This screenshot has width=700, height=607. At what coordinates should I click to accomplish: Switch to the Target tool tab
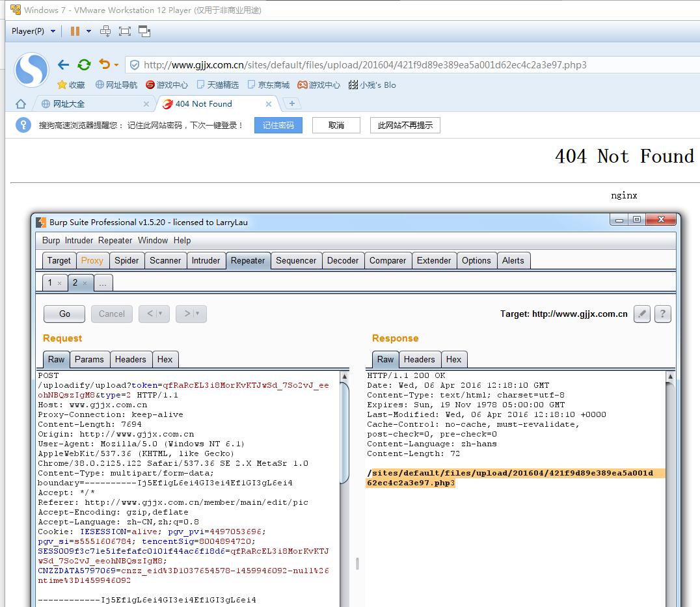[59, 261]
